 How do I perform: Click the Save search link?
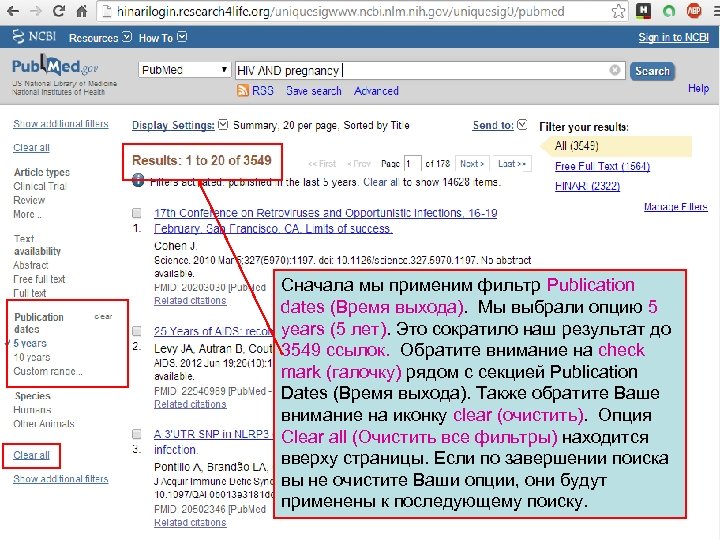(314, 91)
